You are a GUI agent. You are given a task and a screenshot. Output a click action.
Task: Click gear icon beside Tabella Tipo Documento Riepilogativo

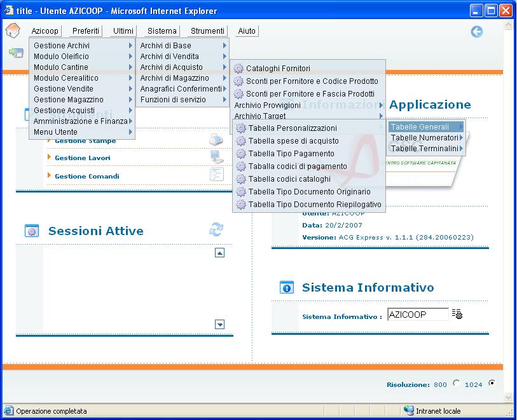(241, 205)
